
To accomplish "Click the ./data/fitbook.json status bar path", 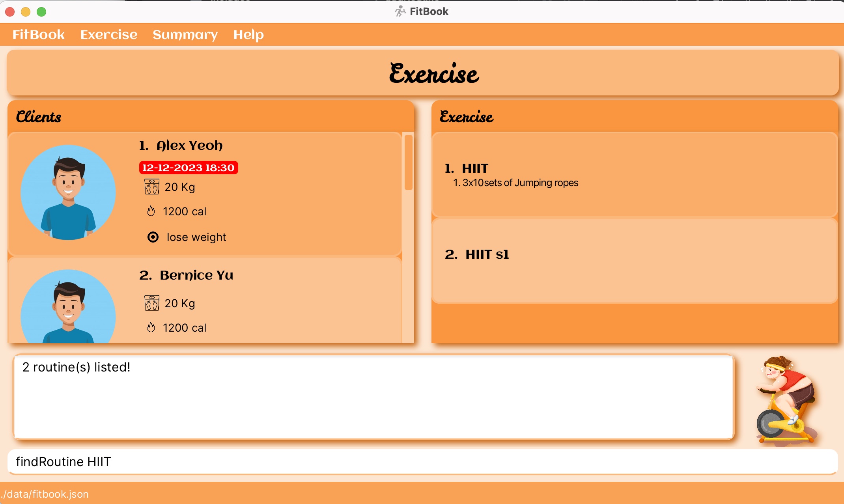I will point(45,494).
